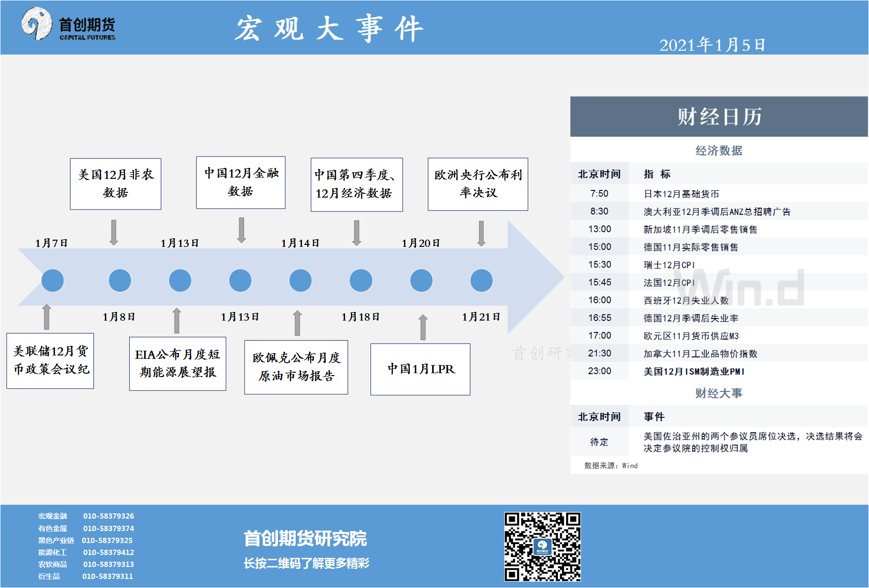This screenshot has height=588, width=869.
Task: Click the 待定 time cell
Action: point(599,442)
